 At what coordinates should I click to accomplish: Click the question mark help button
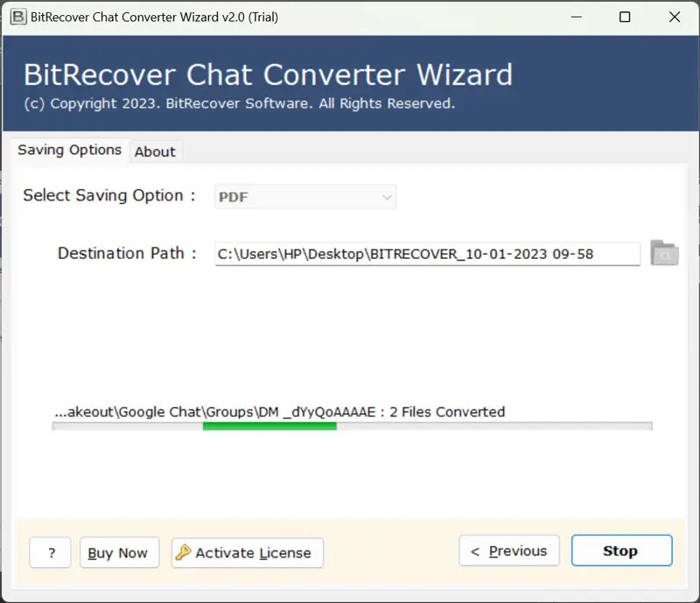51,552
